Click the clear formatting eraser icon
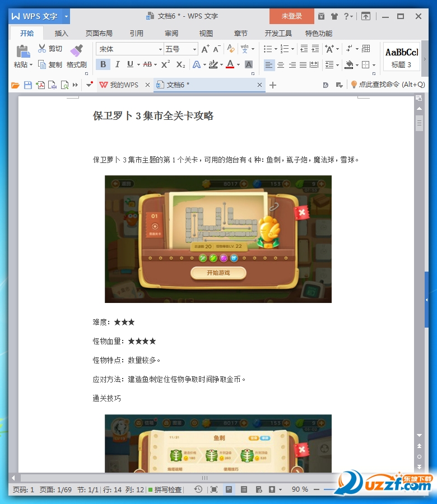 tap(231, 49)
